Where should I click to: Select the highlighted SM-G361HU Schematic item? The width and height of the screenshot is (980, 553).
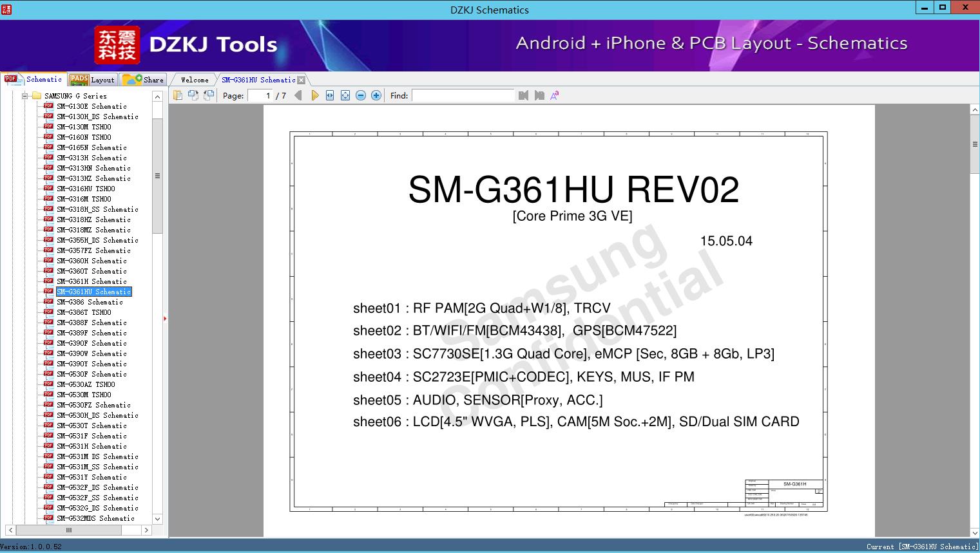[94, 292]
